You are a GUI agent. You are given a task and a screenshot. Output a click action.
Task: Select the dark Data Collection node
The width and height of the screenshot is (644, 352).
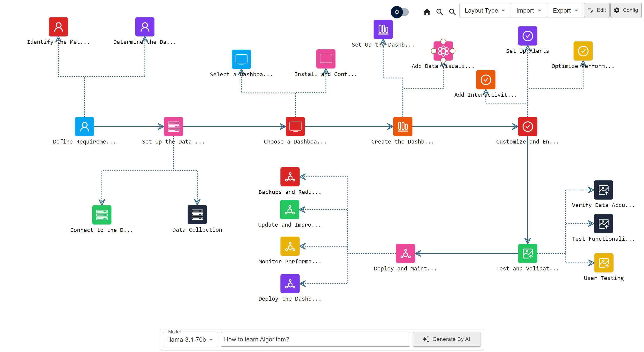[x=197, y=215]
